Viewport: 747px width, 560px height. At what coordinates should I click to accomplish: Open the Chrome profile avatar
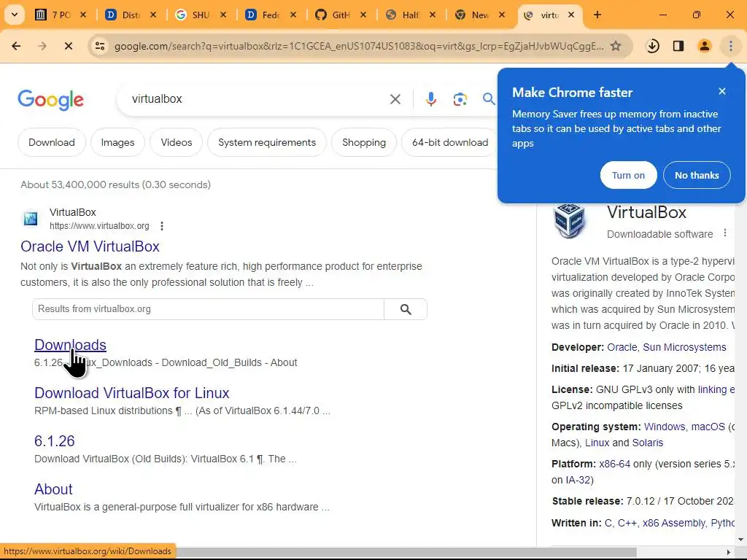point(704,46)
